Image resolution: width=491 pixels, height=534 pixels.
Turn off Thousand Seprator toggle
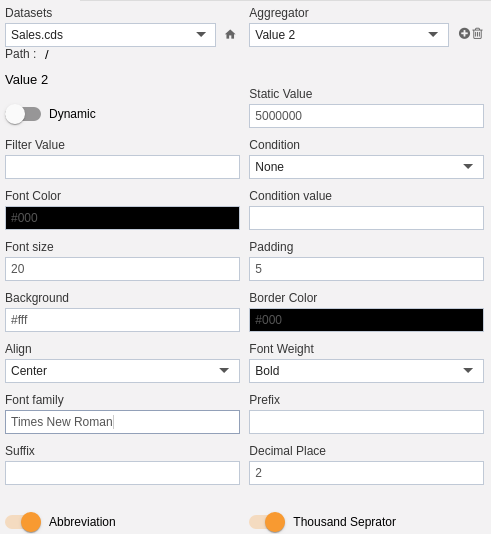(267, 522)
